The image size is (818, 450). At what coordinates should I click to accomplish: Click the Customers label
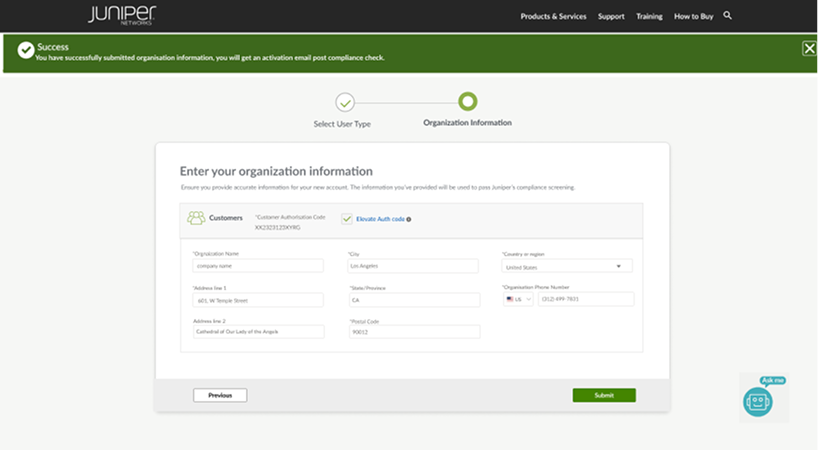(x=226, y=218)
